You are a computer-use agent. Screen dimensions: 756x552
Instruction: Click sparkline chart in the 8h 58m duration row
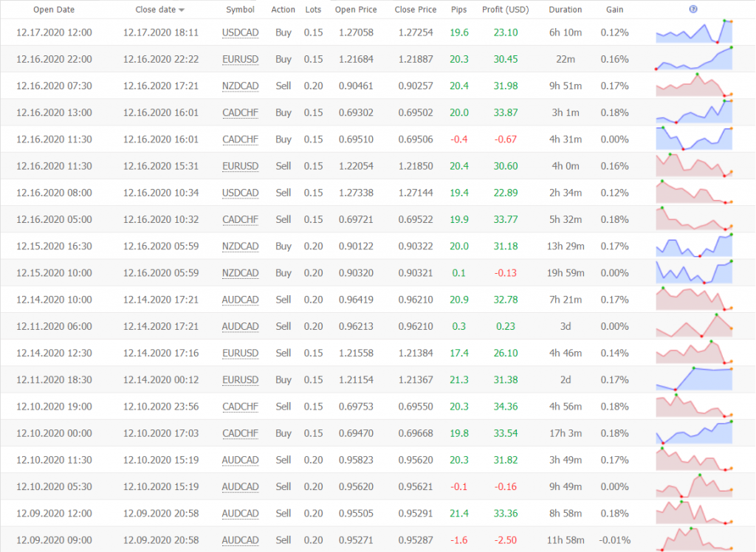[x=694, y=512]
